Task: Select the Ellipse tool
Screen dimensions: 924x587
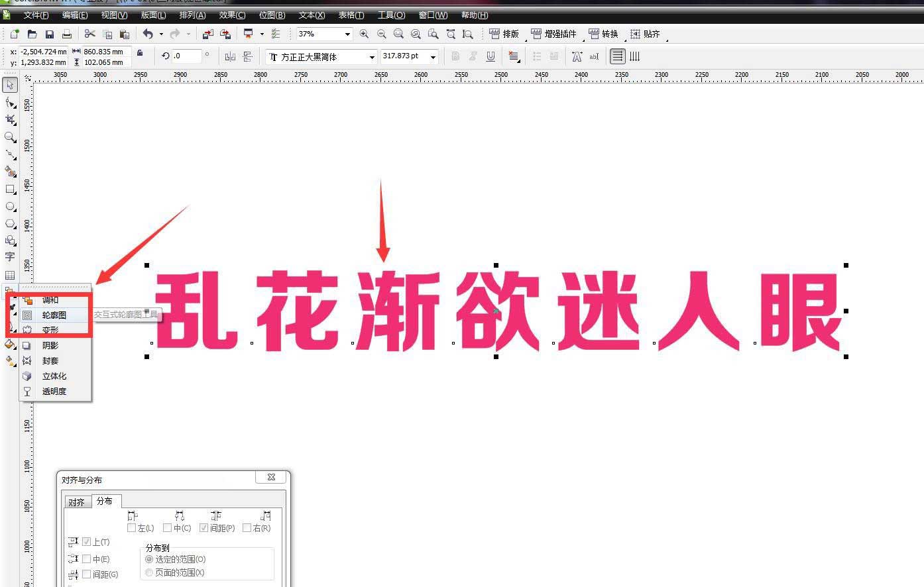Action: tap(10, 206)
